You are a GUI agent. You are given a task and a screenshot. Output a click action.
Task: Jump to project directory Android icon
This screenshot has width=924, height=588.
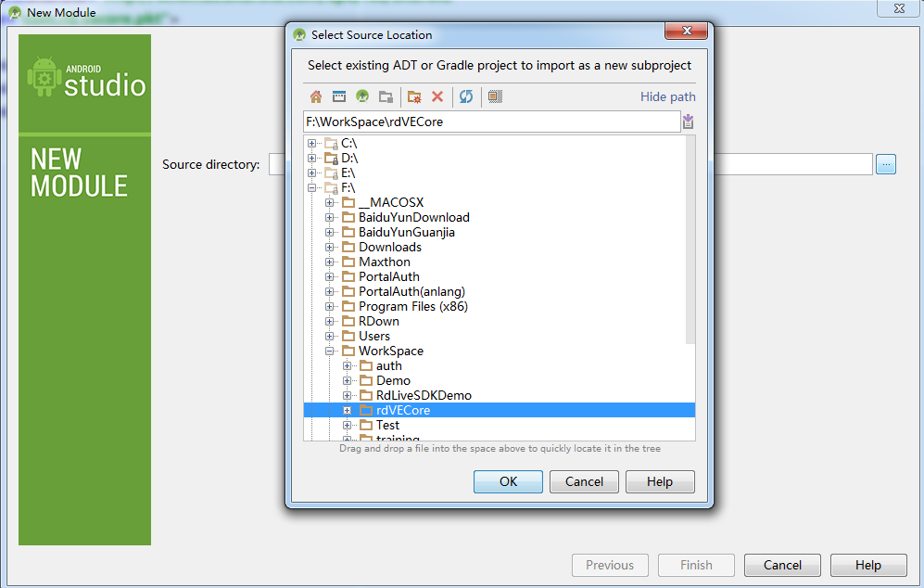coord(362,96)
